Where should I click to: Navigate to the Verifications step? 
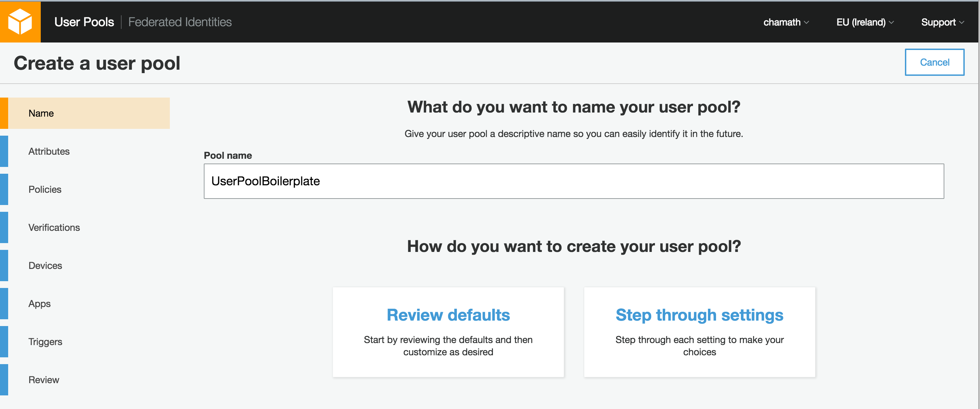pyautogui.click(x=54, y=227)
